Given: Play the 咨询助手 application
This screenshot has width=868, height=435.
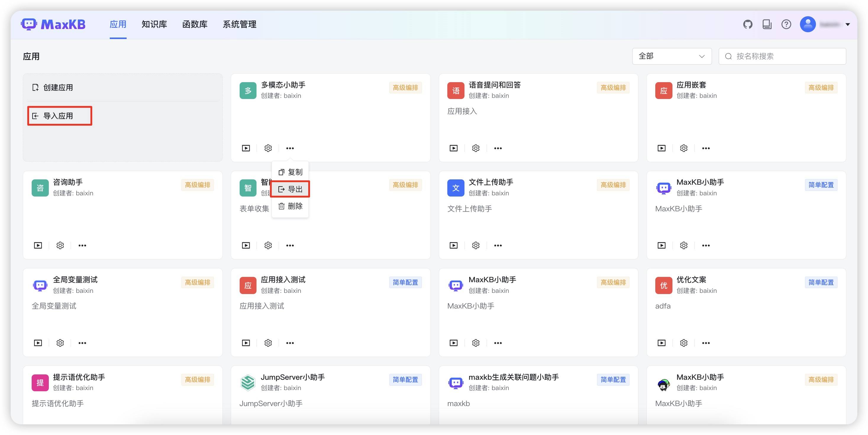Looking at the screenshot, I should [x=38, y=246].
